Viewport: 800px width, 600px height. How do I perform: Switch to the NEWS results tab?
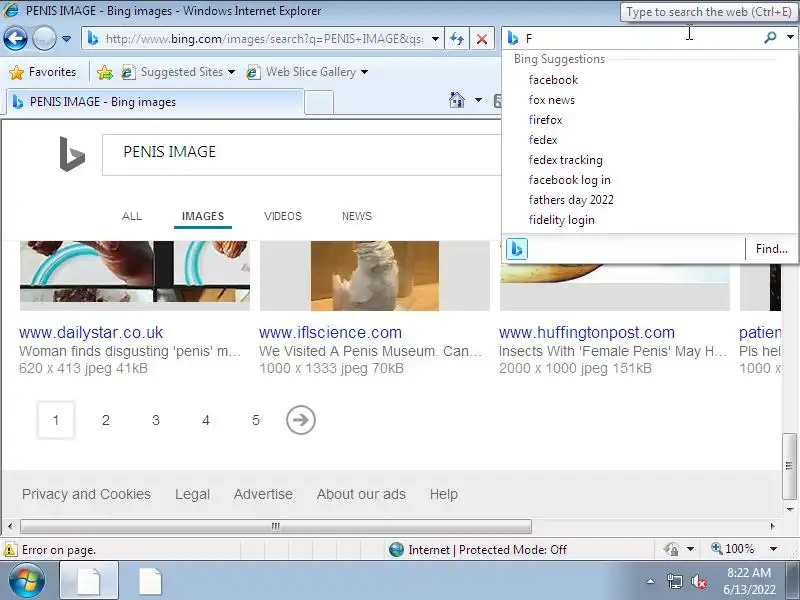357,216
